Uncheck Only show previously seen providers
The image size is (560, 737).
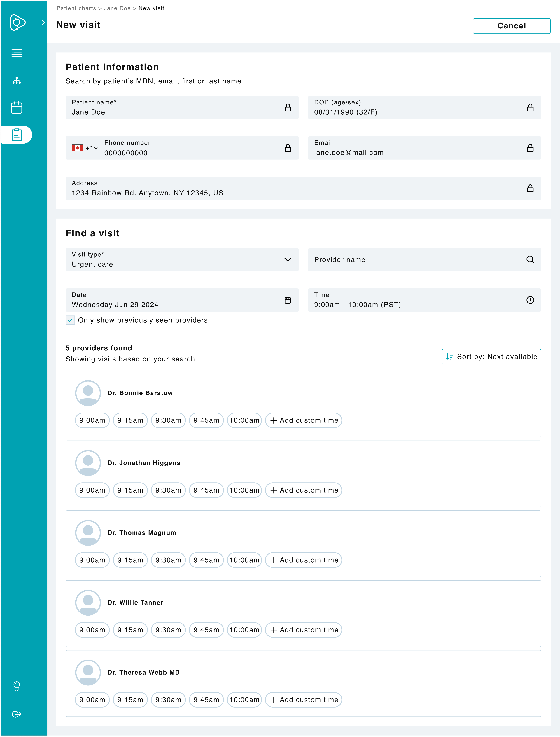click(x=70, y=320)
